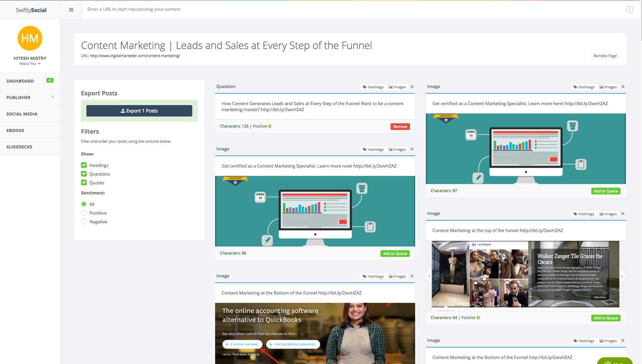This screenshot has width=642, height=364.
Task: Toggle the Questions checkbox
Action: point(84,174)
